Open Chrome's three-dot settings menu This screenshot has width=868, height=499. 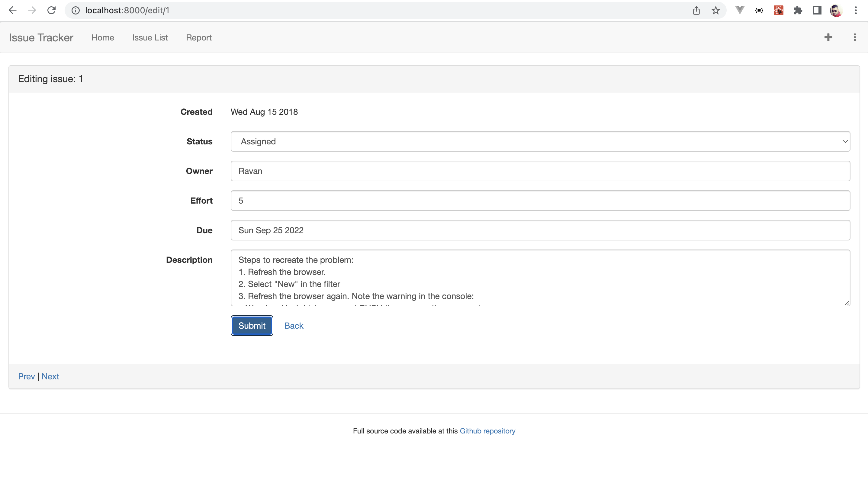[x=856, y=10]
